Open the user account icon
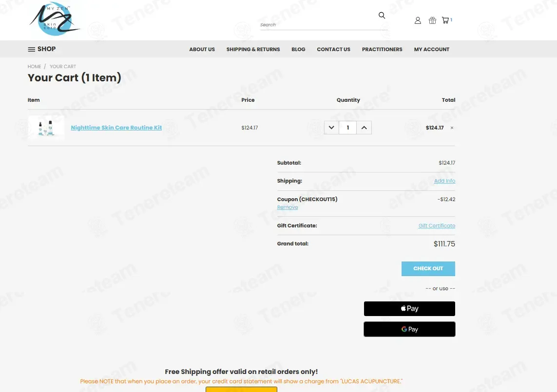This screenshot has width=557, height=392. click(x=418, y=20)
